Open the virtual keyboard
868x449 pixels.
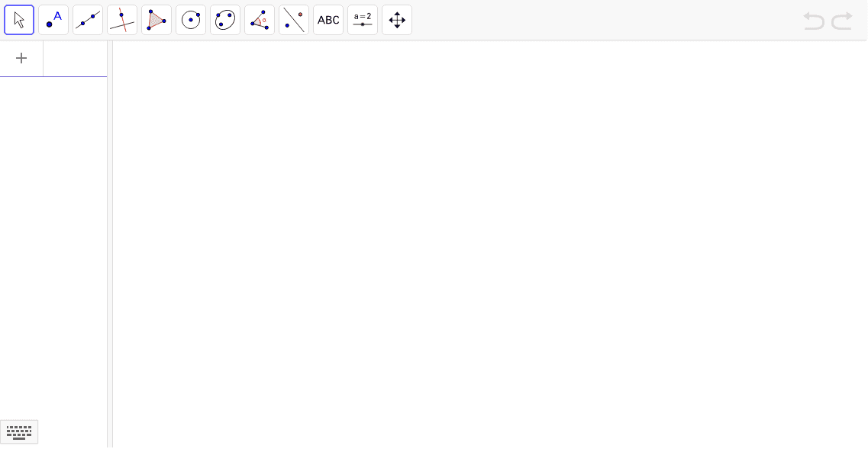coord(19,432)
